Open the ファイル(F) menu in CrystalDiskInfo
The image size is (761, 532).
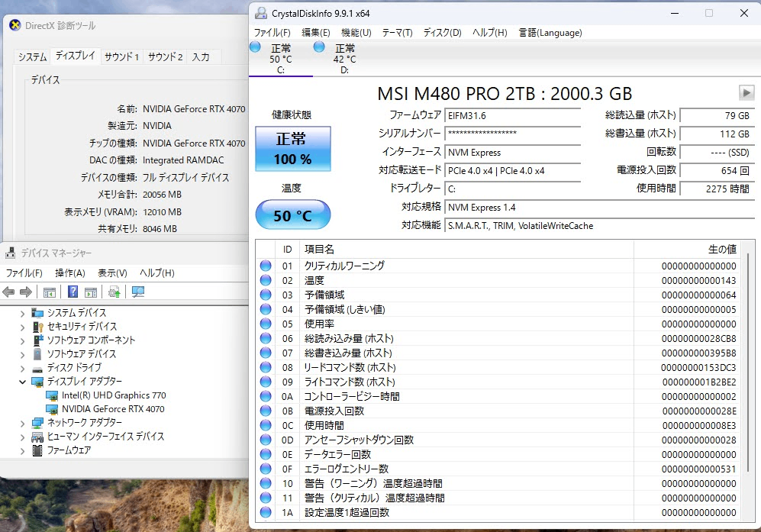coord(272,33)
